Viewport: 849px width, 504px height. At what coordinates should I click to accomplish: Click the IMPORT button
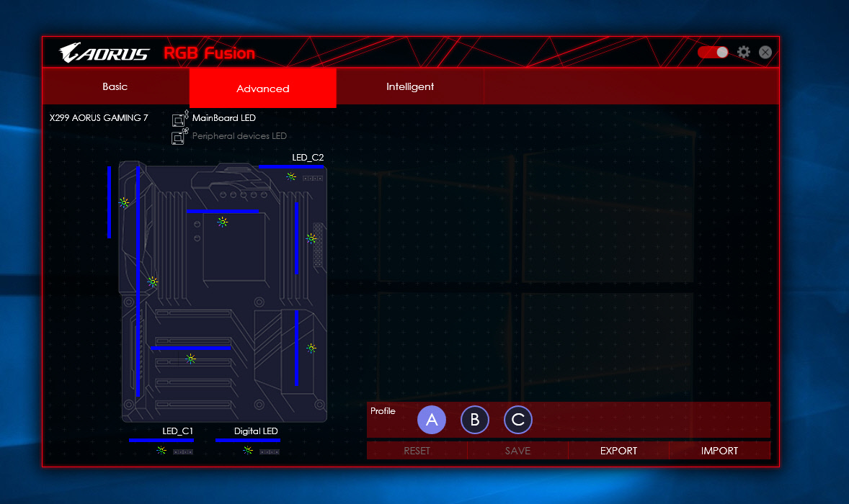[x=719, y=451]
